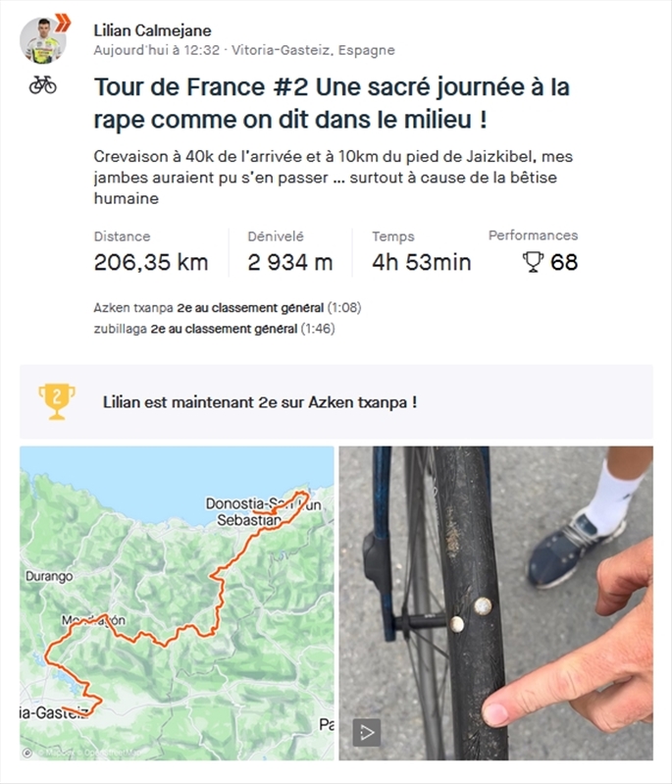The height and width of the screenshot is (784, 672).
Task: Click the orange subscriber chevron badge
Action: point(63,23)
